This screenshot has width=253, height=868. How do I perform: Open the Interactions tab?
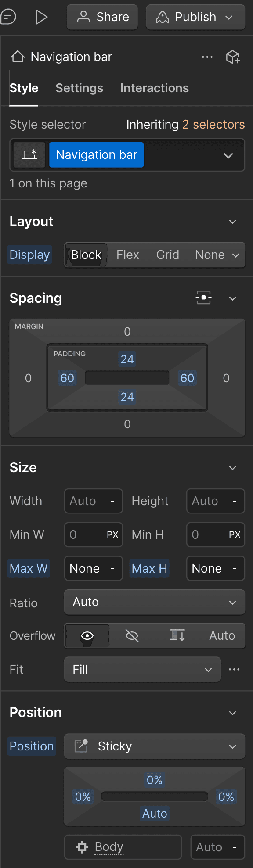point(154,88)
